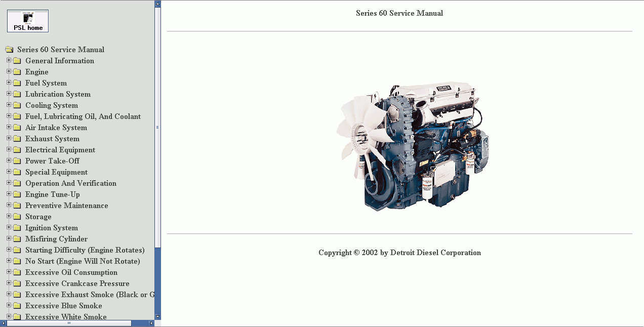Image resolution: width=644 pixels, height=327 pixels.
Task: Click the PSL home icon
Action: point(27,21)
